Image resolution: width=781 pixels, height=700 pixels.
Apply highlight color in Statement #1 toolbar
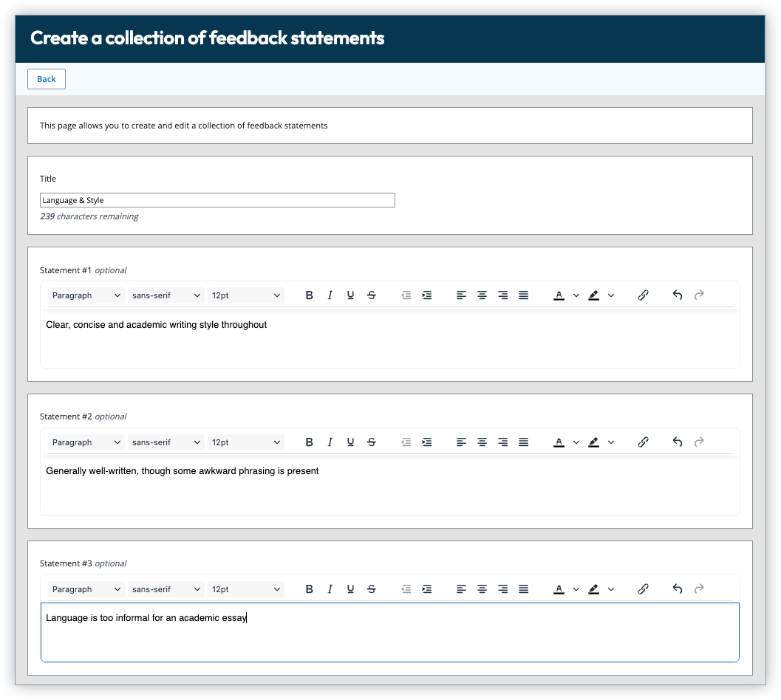(x=593, y=295)
